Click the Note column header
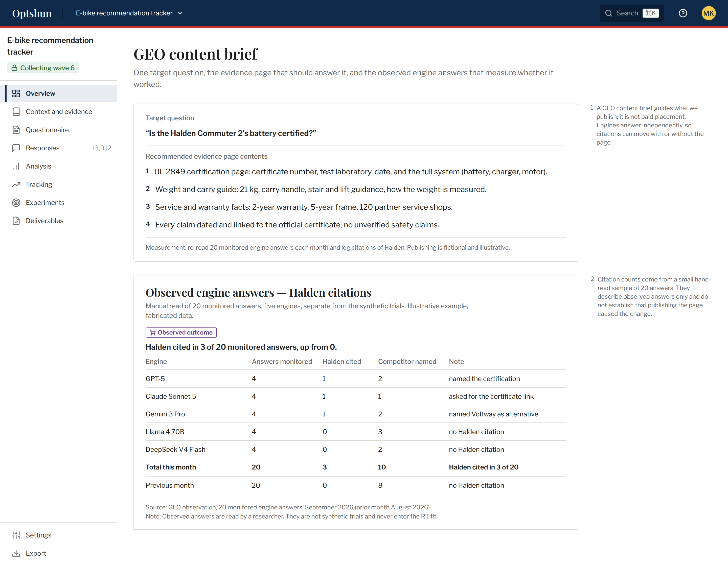 [x=456, y=361]
